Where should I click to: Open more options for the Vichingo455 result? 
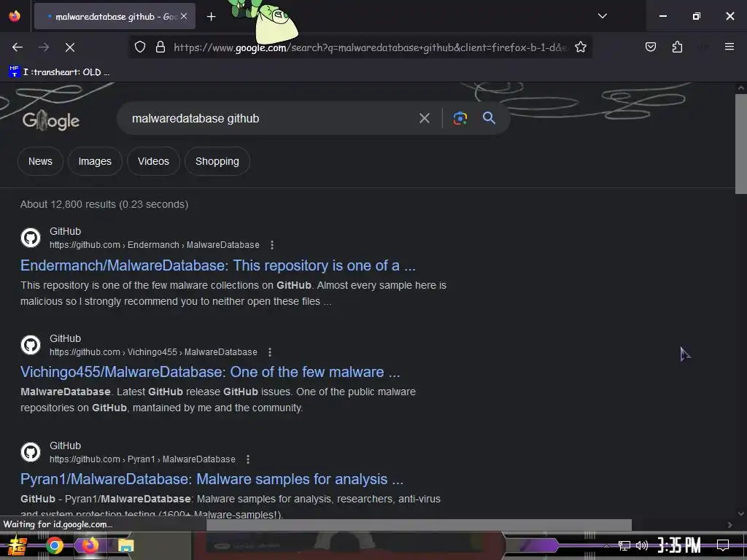(270, 352)
